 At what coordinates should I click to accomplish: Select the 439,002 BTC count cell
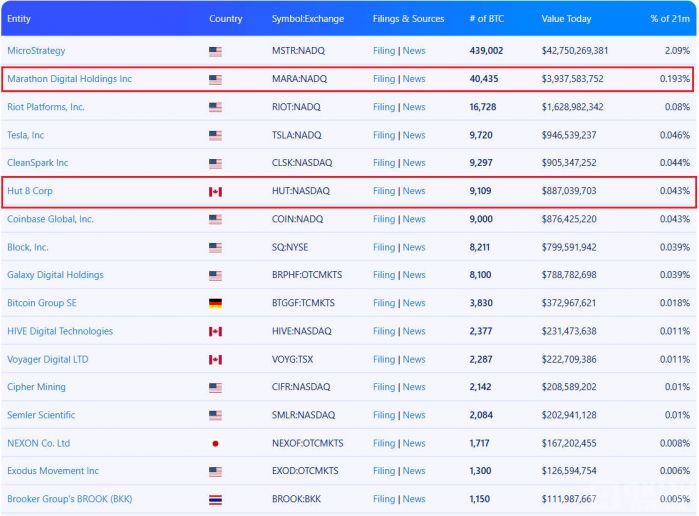[486, 51]
